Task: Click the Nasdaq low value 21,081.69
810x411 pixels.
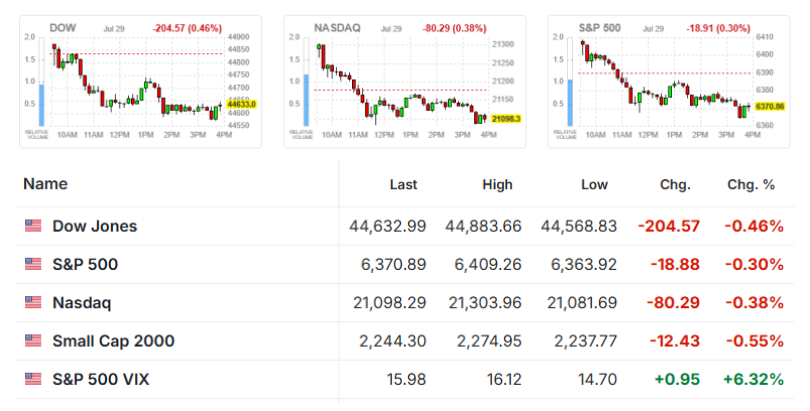Action: pos(582,303)
